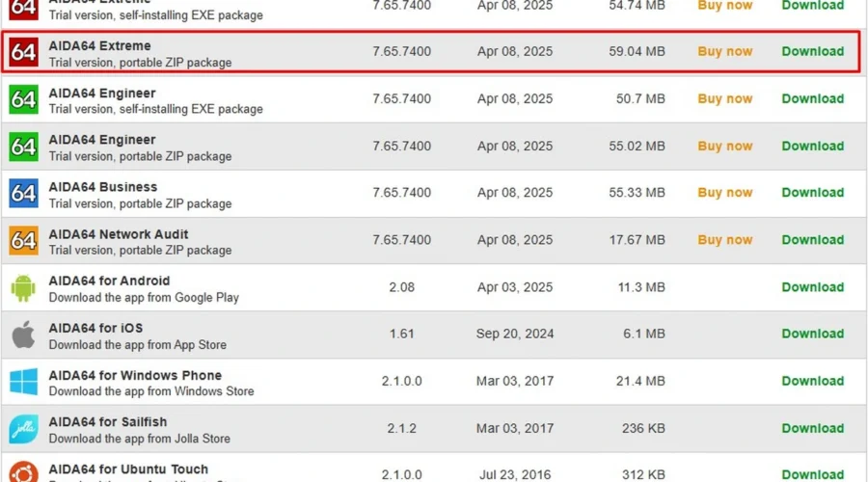Download AIDA64 for Windows Phone
The width and height of the screenshot is (868, 482).
(x=812, y=381)
